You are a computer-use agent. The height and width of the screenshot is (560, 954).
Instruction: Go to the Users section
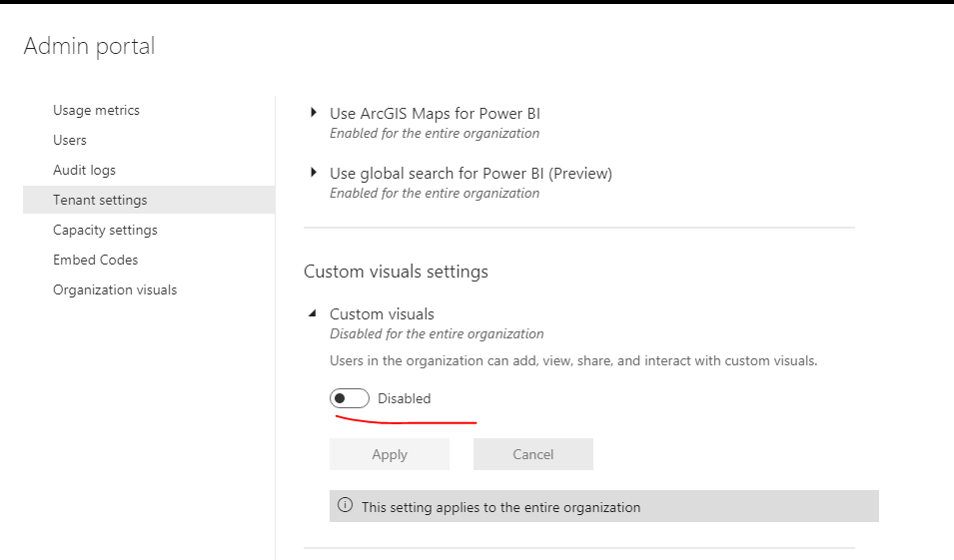[x=70, y=140]
